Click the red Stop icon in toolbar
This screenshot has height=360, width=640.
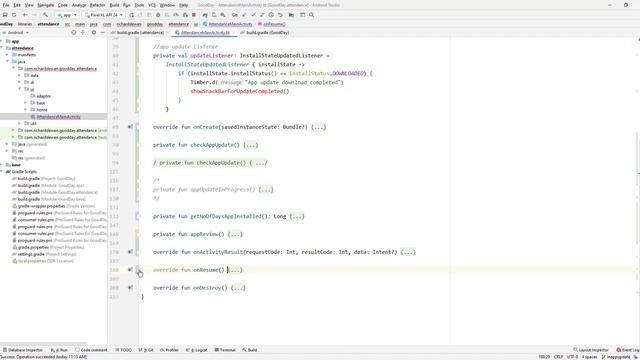pos(194,15)
